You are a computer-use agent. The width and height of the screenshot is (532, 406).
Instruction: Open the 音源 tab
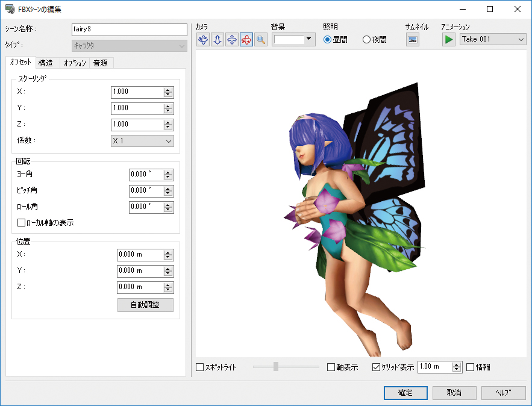[101, 63]
